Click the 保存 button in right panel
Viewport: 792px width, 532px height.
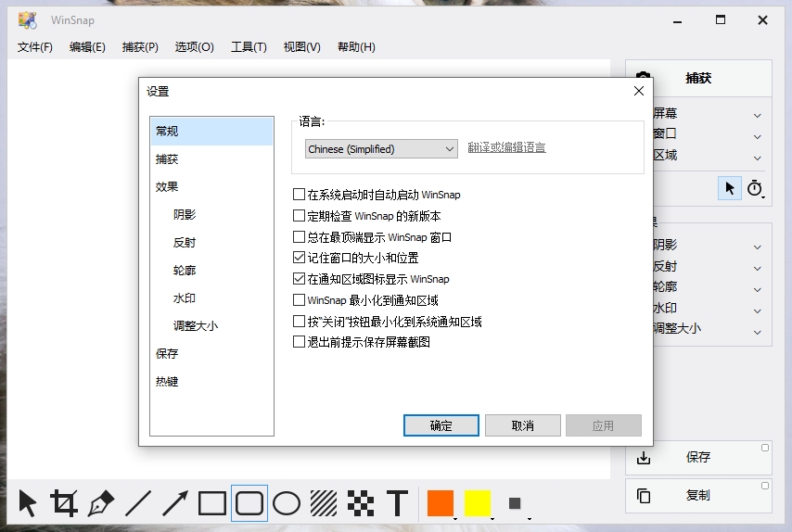point(698,457)
